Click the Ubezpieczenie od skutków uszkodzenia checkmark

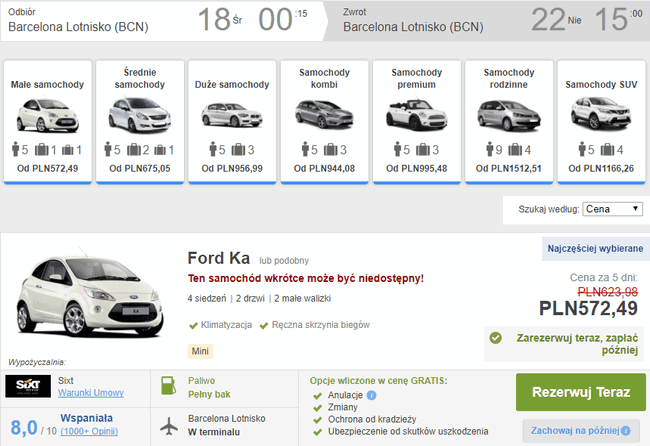click(x=318, y=433)
